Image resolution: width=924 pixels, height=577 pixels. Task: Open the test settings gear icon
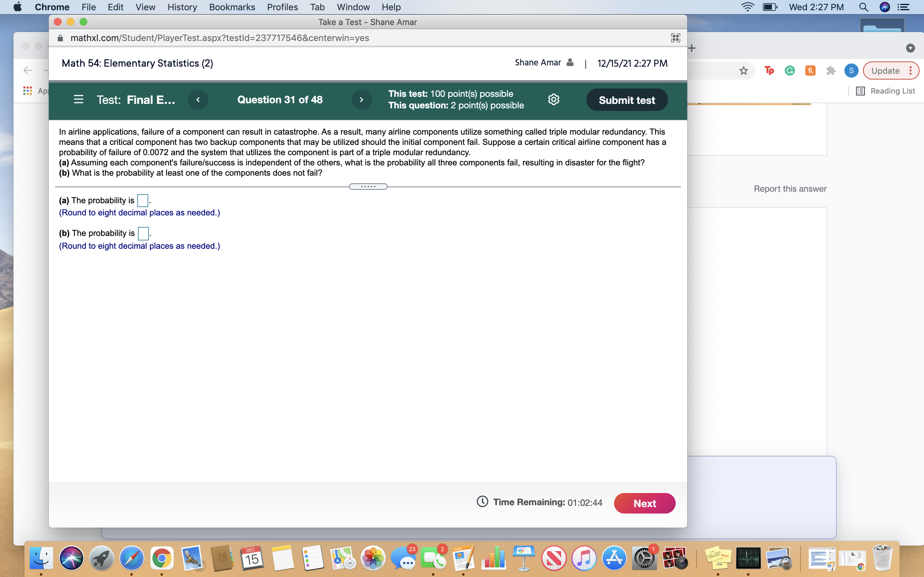pos(553,100)
